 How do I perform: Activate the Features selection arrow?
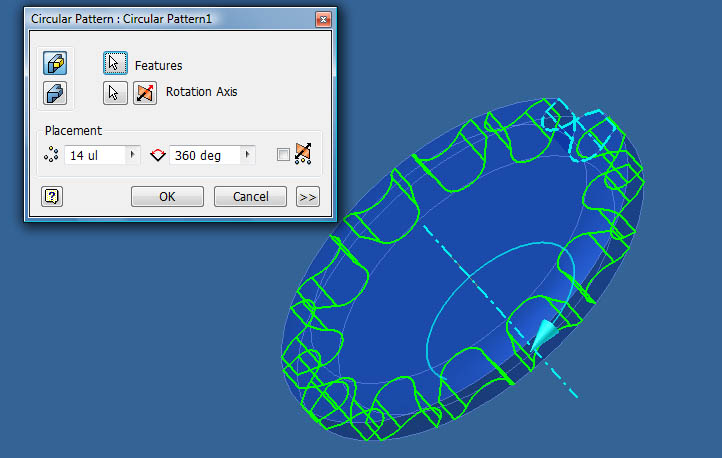click(x=115, y=63)
